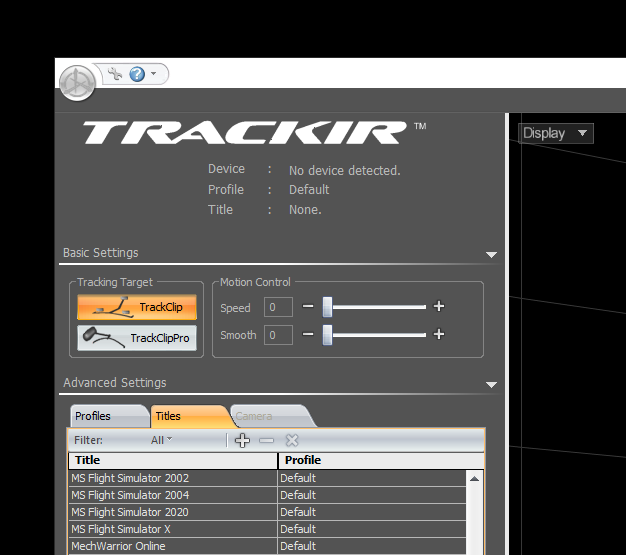Click the Speed slider handle

[x=327, y=307]
